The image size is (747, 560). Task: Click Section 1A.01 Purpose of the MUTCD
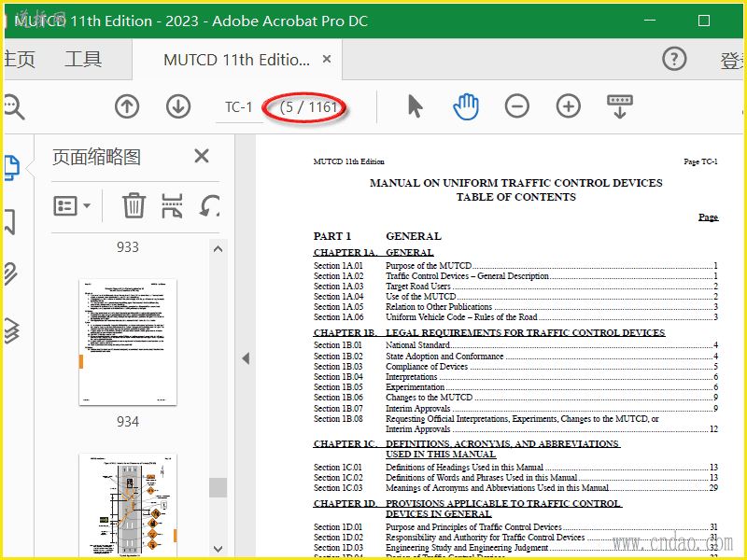click(x=515, y=265)
